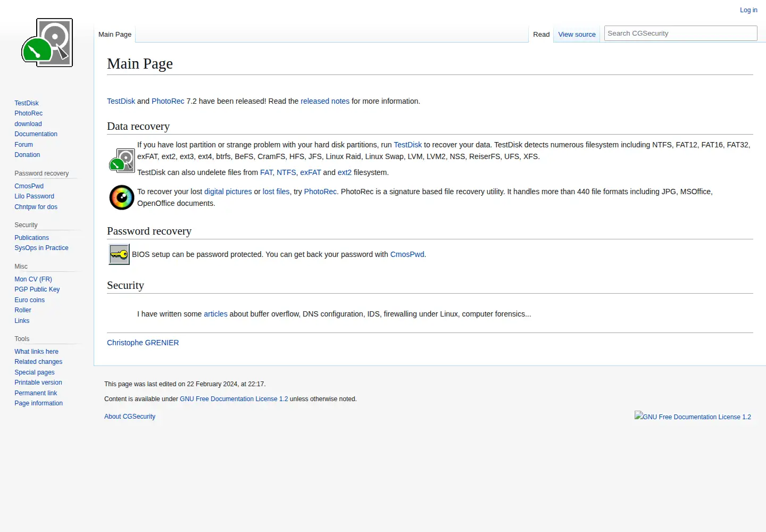Open the PGP Public Key link

[x=37, y=289]
